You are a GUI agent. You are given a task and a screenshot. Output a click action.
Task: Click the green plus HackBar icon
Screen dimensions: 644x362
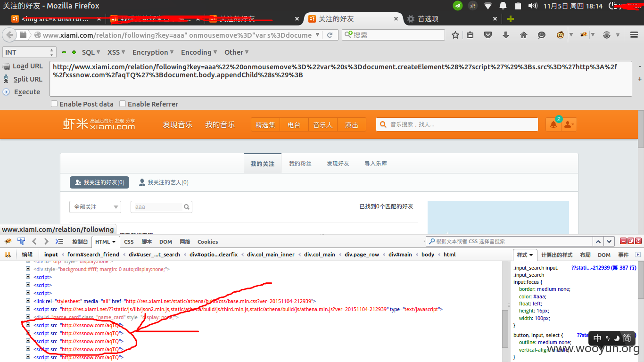coord(74,52)
